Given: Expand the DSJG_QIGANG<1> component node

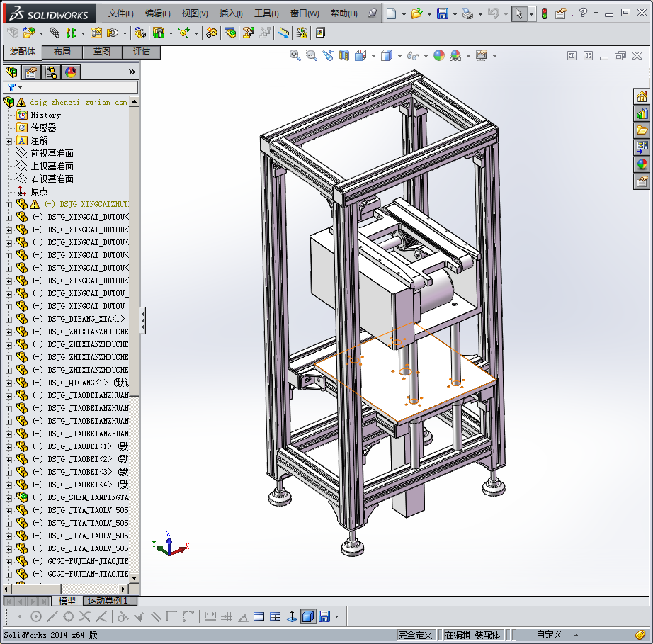Looking at the screenshot, I should [8, 383].
